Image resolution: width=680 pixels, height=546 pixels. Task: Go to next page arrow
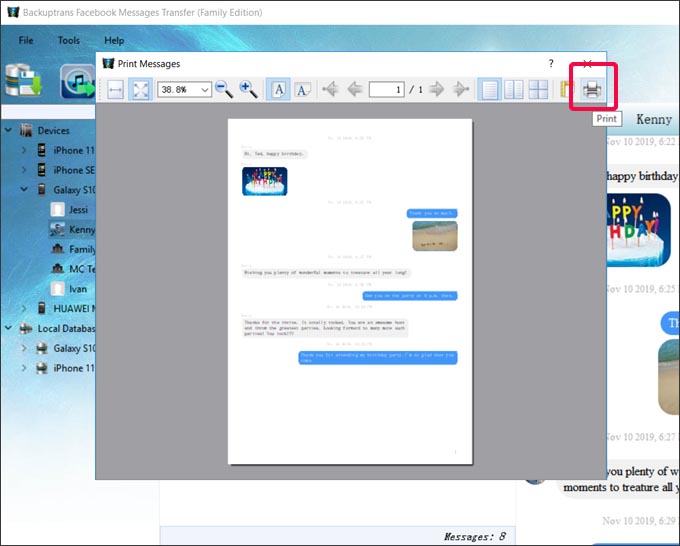click(436, 89)
